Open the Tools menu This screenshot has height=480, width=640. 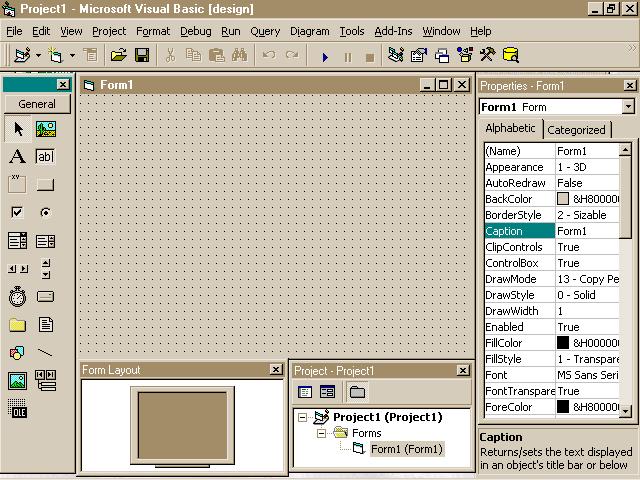click(x=352, y=31)
